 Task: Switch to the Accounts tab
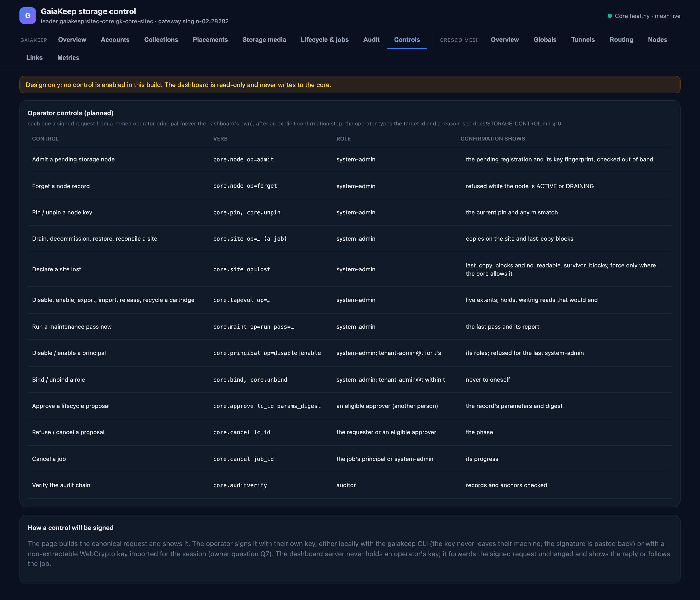(x=115, y=40)
